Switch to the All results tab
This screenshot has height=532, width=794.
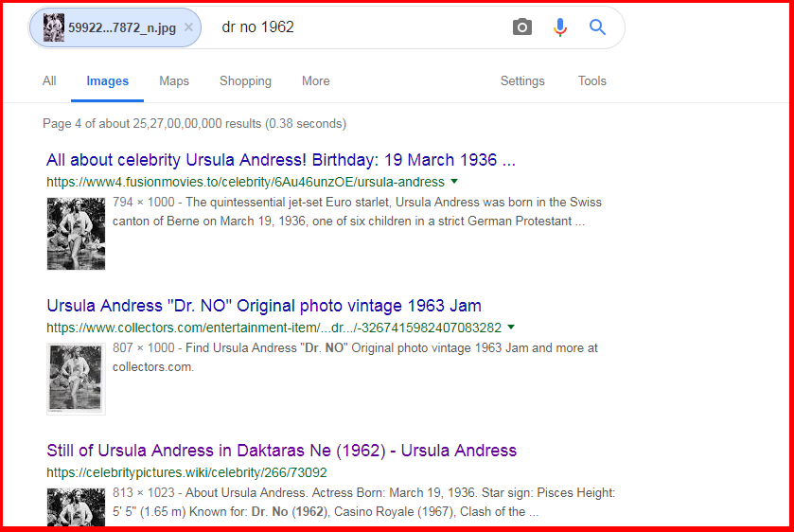coord(49,81)
